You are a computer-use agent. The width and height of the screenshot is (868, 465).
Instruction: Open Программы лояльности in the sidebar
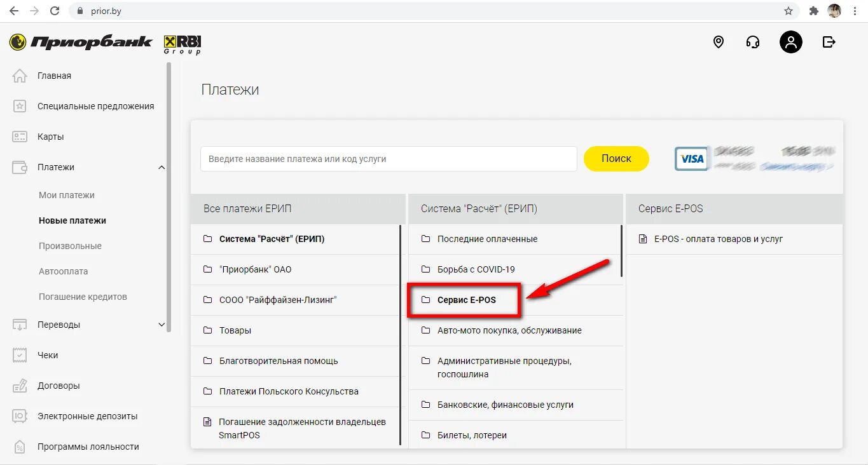coord(88,447)
